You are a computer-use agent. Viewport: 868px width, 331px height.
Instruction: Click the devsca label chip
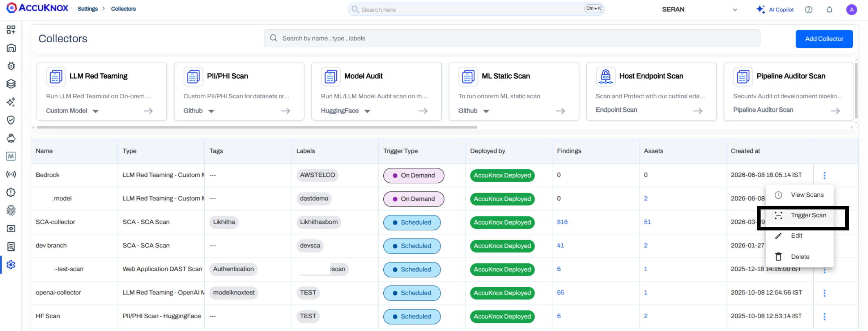pyautogui.click(x=310, y=246)
